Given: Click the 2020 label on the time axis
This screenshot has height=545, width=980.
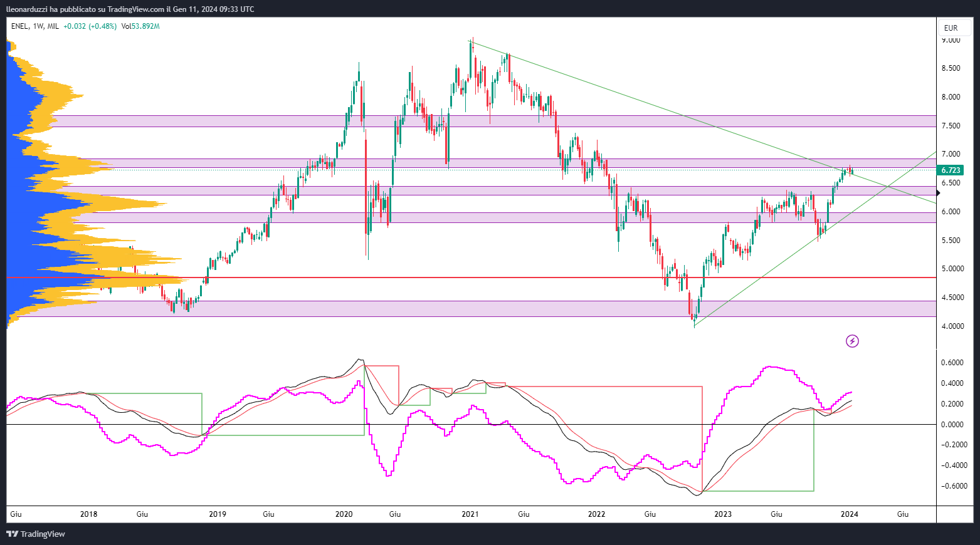Looking at the screenshot, I should pyautogui.click(x=344, y=514).
